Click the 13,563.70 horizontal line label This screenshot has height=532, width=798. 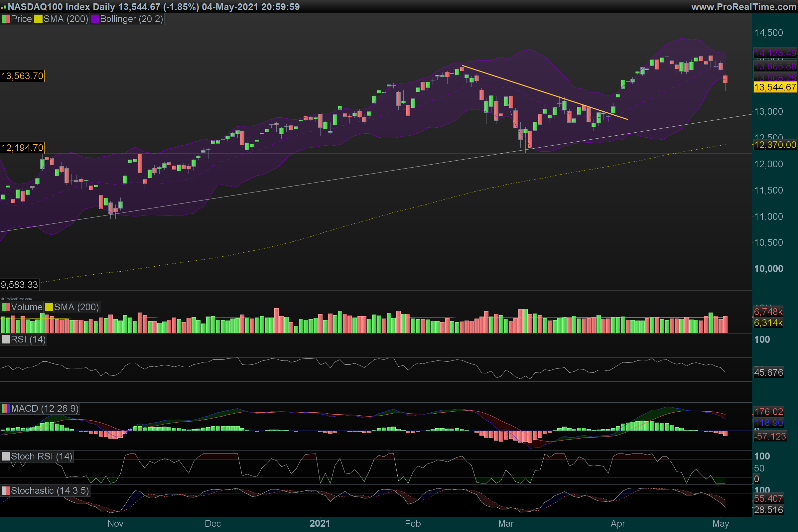pyautogui.click(x=22, y=76)
